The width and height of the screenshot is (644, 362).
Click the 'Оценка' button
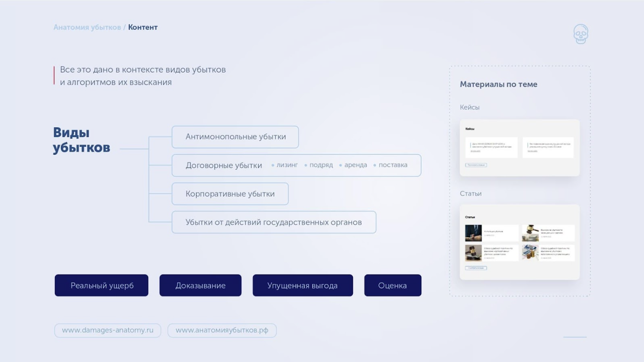(x=393, y=285)
